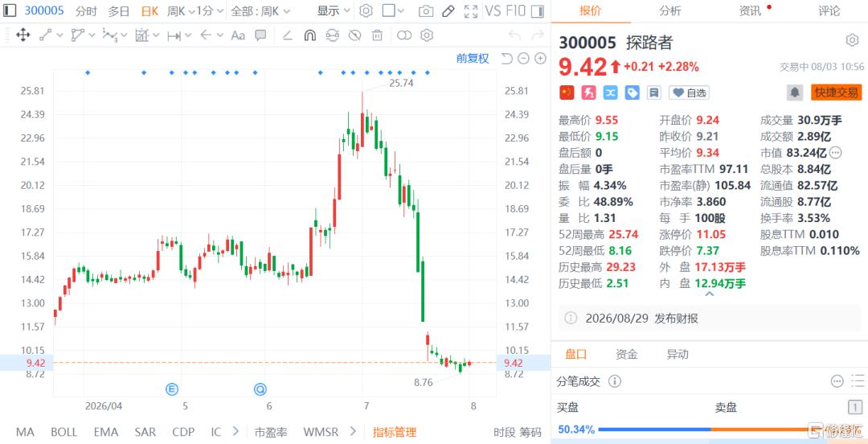Select the Aa text annotation tool
The width and height of the screenshot is (868, 444).
[x=238, y=35]
